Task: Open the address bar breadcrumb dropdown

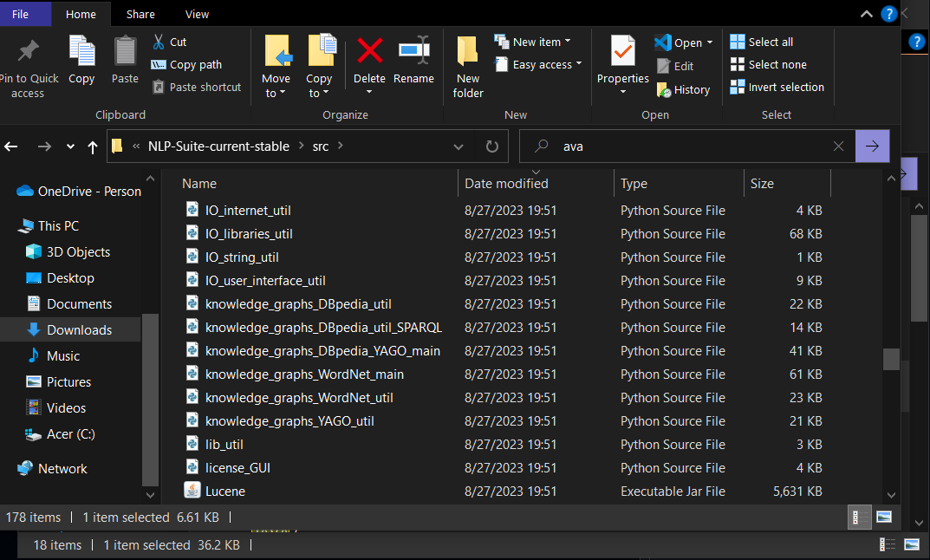Action: (x=458, y=146)
